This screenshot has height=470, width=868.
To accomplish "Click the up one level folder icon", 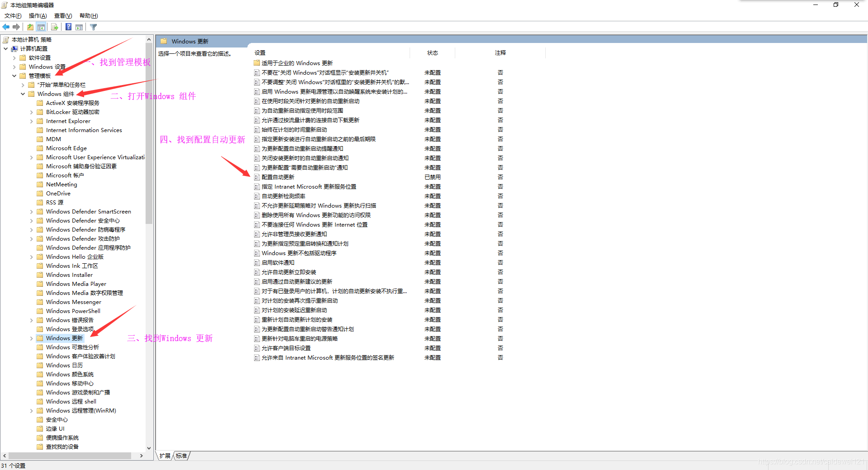I will point(30,27).
